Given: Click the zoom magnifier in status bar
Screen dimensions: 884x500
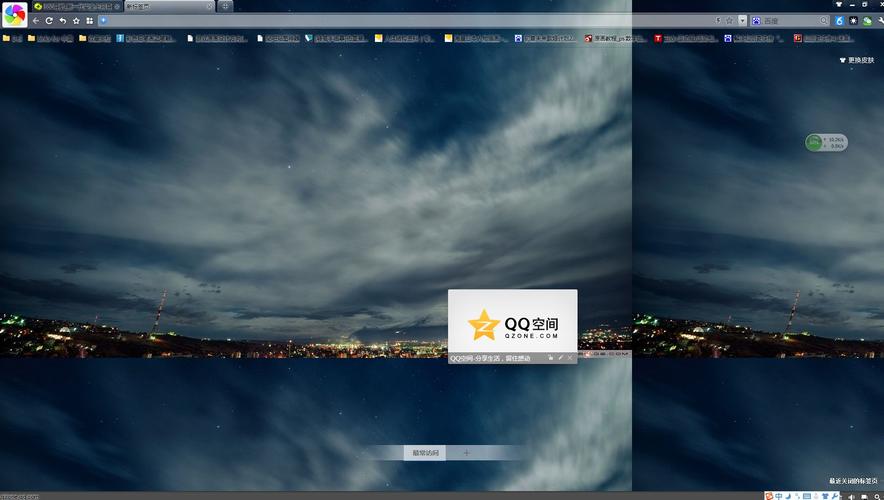Looking at the screenshot, I should pyautogui.click(x=879, y=497).
